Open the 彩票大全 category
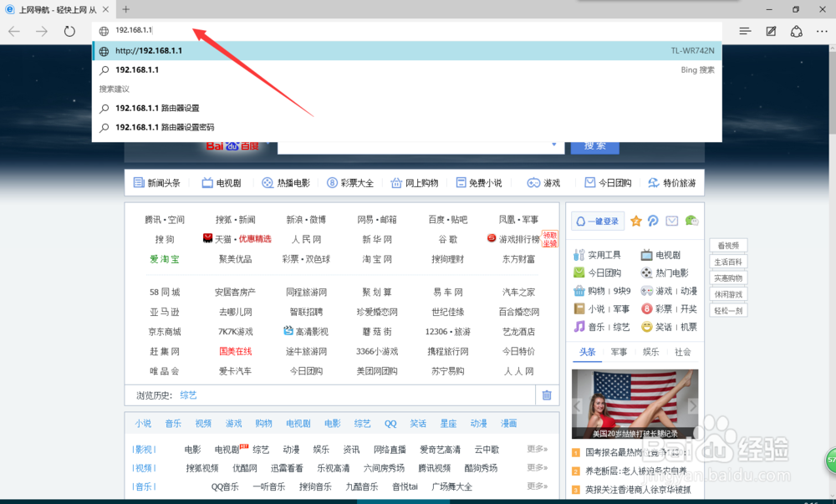 (x=350, y=183)
